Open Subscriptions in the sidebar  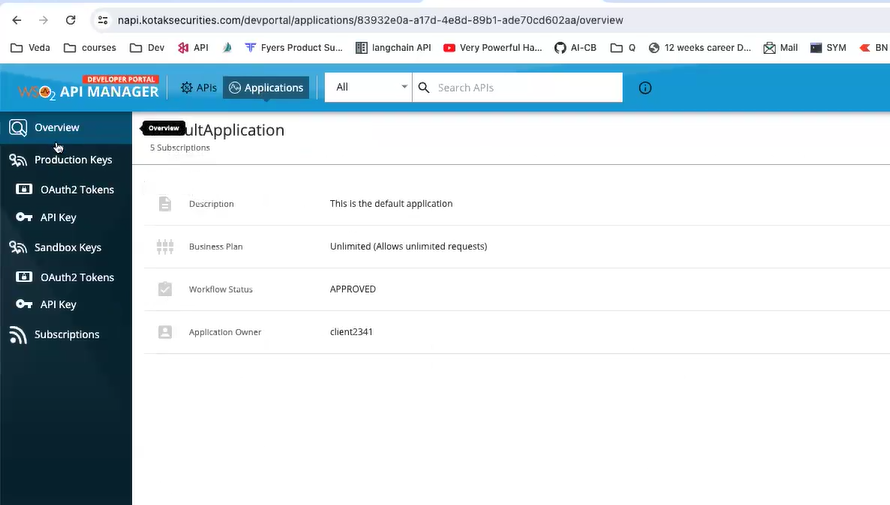coord(66,335)
